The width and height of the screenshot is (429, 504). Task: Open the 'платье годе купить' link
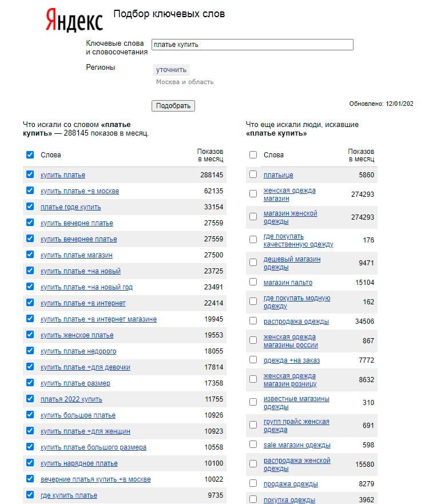70,207
